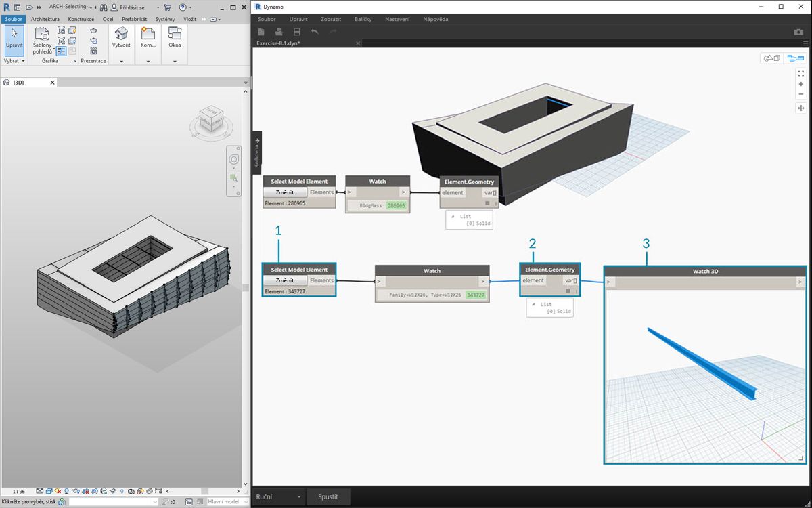
Task: Toggle the shadows lightbulb icon in Revit view bar
Action: pyautogui.click(x=66, y=490)
